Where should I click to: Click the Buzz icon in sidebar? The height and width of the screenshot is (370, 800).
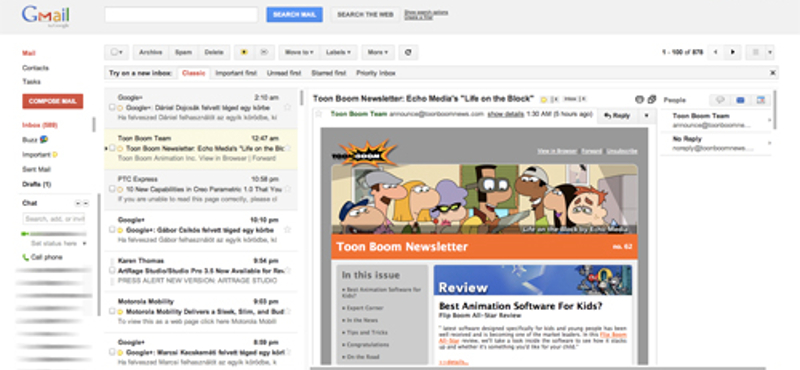pyautogui.click(x=45, y=139)
